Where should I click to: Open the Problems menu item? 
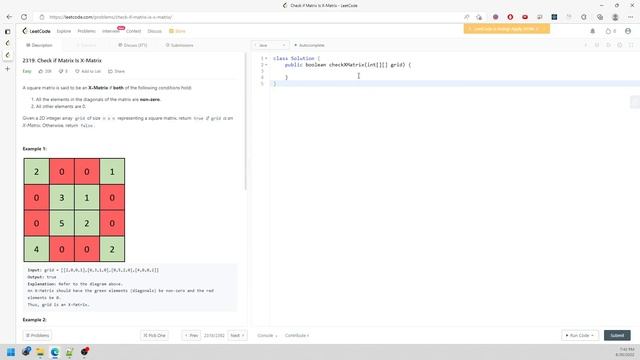[x=86, y=31]
